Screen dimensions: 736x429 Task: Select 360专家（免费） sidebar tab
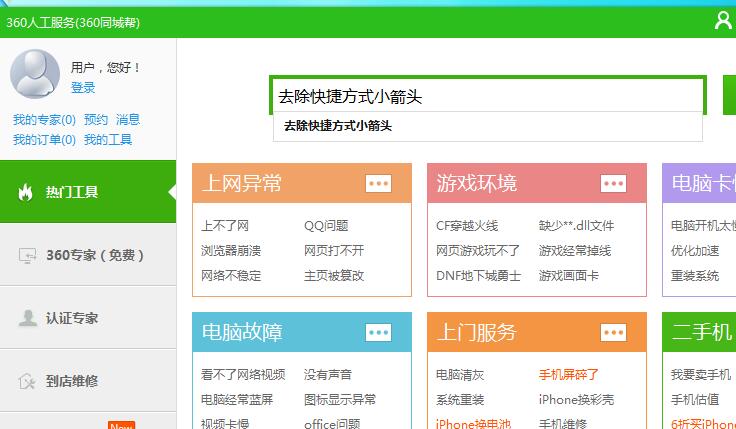[88, 254]
